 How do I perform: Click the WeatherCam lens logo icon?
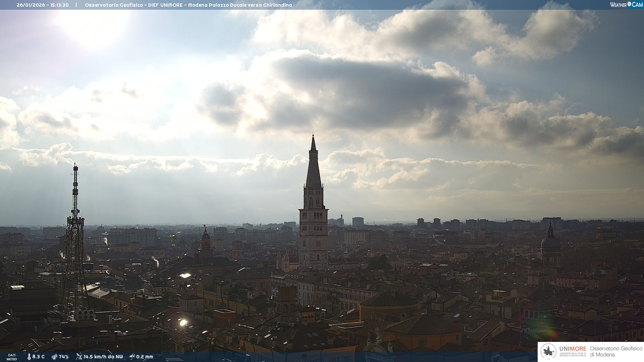click(629, 4)
